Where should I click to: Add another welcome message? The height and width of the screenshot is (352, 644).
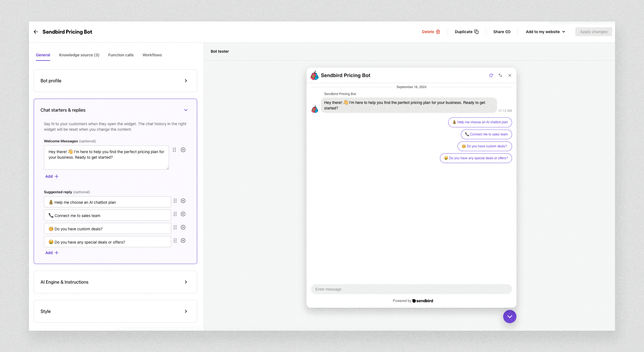[x=52, y=176]
